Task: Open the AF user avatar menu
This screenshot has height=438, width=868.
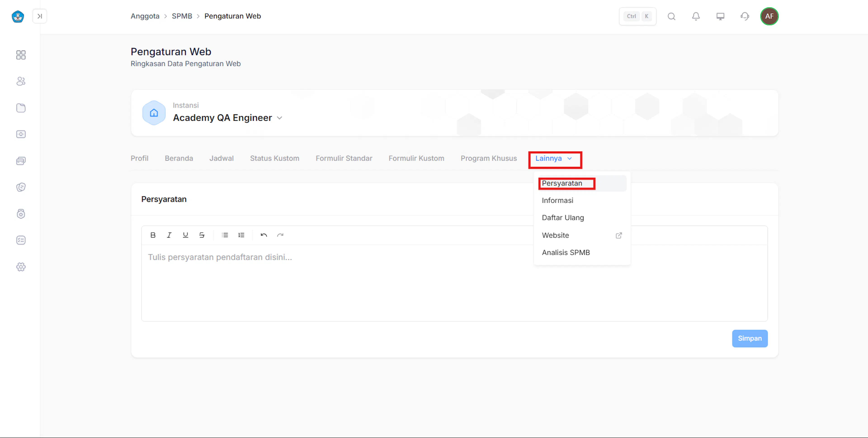Action: pos(769,16)
